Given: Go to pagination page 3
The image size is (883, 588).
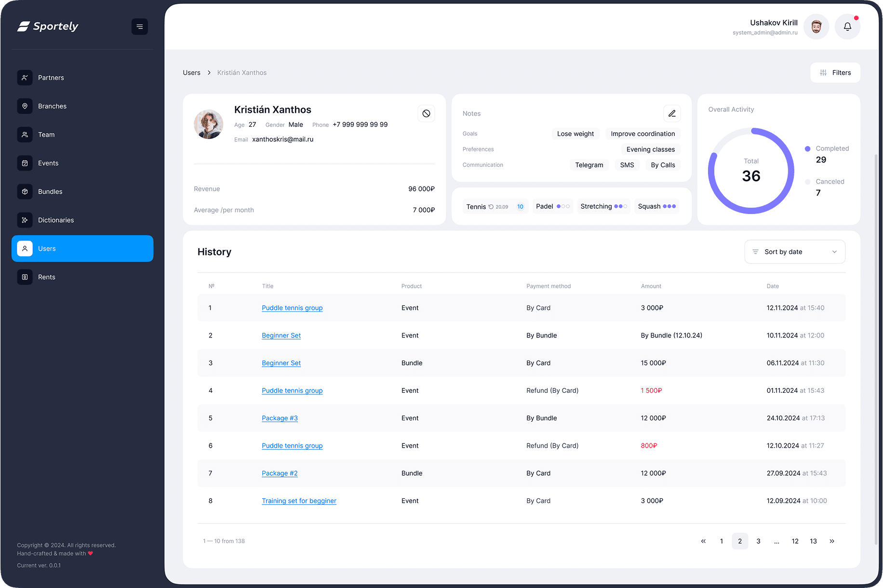Looking at the screenshot, I should click(758, 541).
